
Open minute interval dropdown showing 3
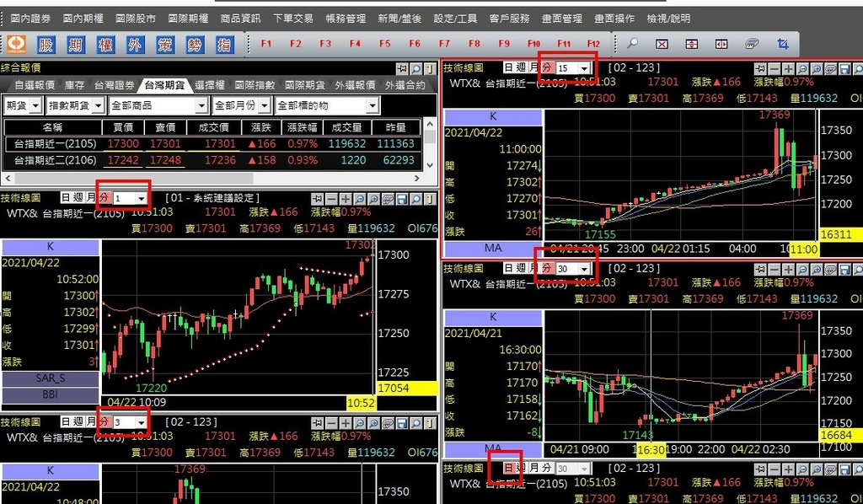142,422
